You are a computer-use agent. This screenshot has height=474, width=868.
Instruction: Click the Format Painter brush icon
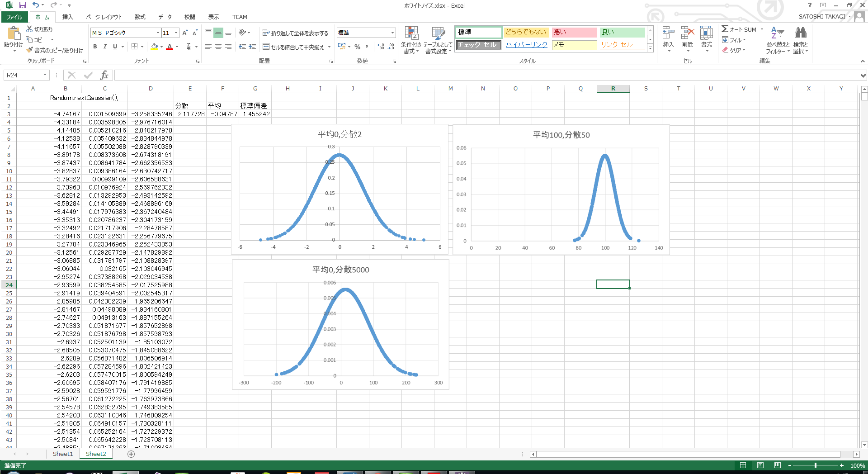pos(30,50)
